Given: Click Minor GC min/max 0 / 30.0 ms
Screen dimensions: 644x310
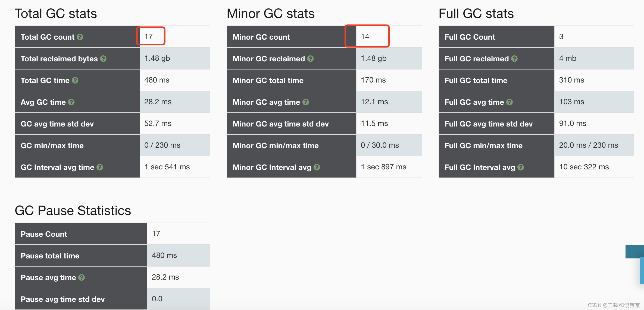Looking at the screenshot, I should coord(380,145).
